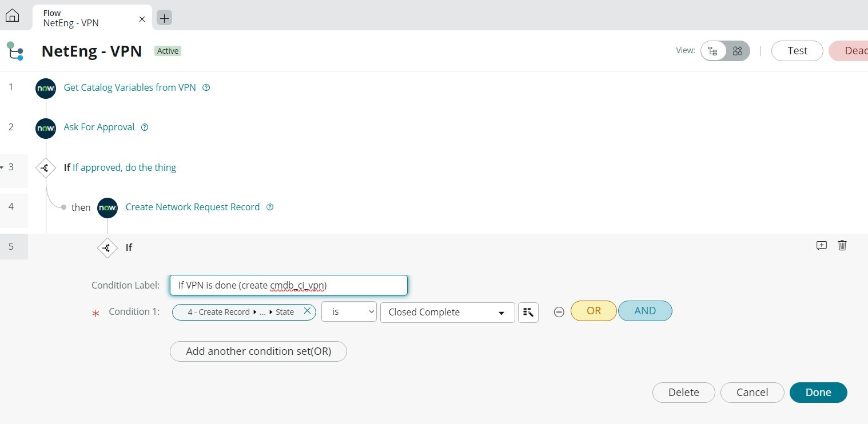Select step number 4 row
Viewport: 868px width, 424px height.
[11, 206]
